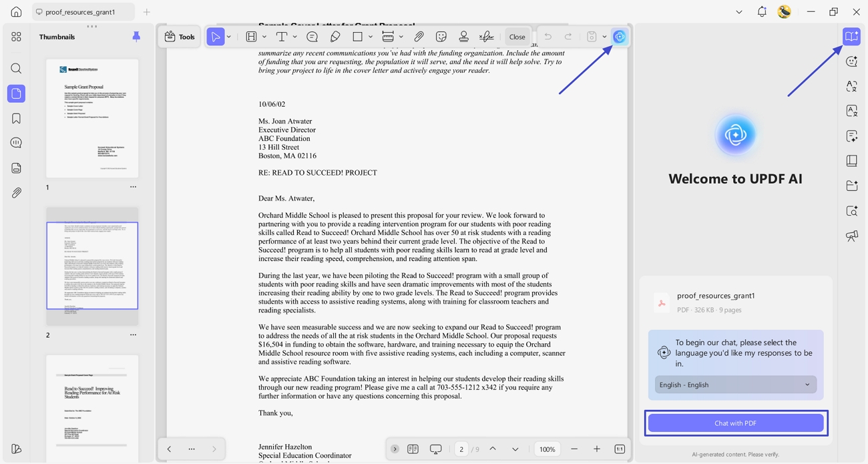The width and height of the screenshot is (868, 464).
Task: Open notifications bell
Action: point(762,11)
